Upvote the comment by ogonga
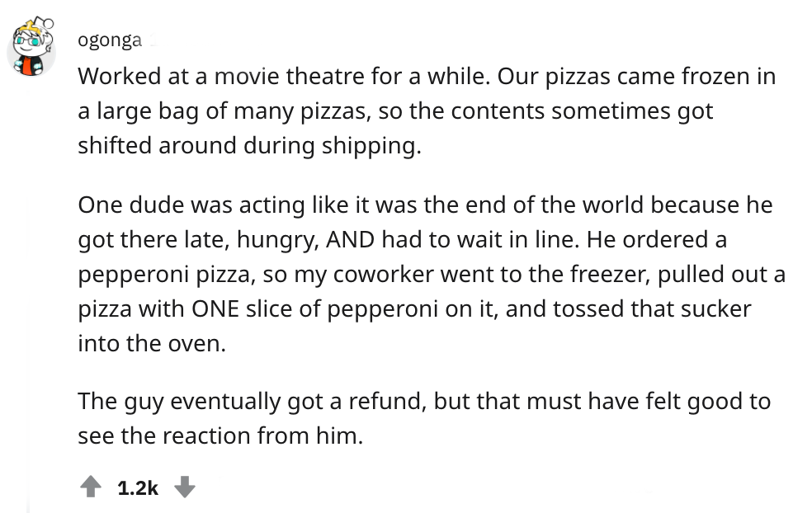Viewport: 812px width, 513px height. [x=89, y=487]
